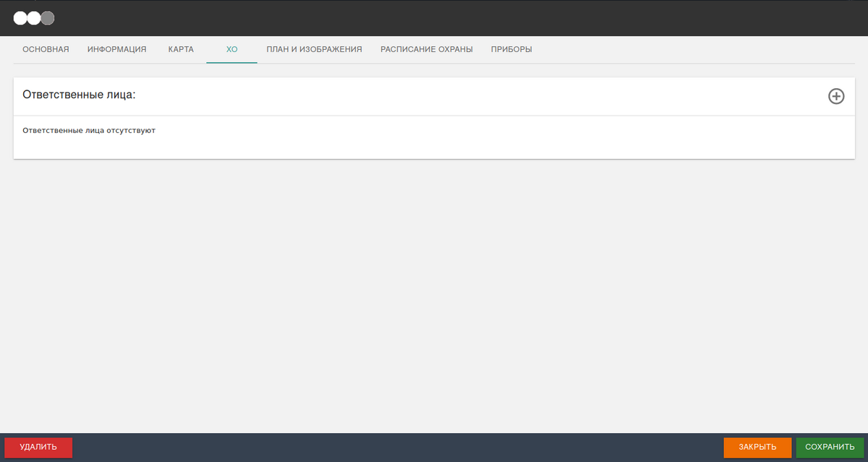Click the dark top header bar
Viewport: 868px width, 462px height.
pyautogui.click(x=434, y=18)
